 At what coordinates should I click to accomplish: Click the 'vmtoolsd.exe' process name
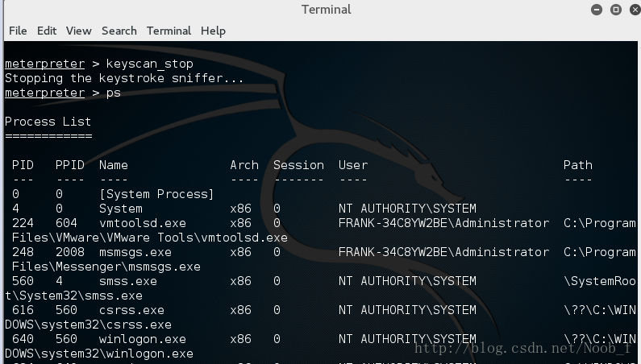142,223
